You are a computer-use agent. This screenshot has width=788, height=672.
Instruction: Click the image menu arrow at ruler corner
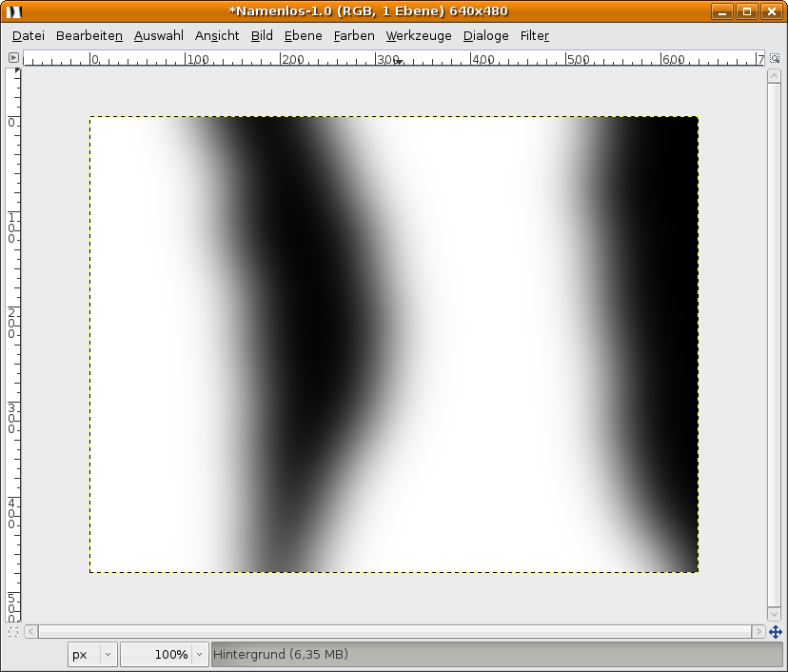[x=13, y=58]
